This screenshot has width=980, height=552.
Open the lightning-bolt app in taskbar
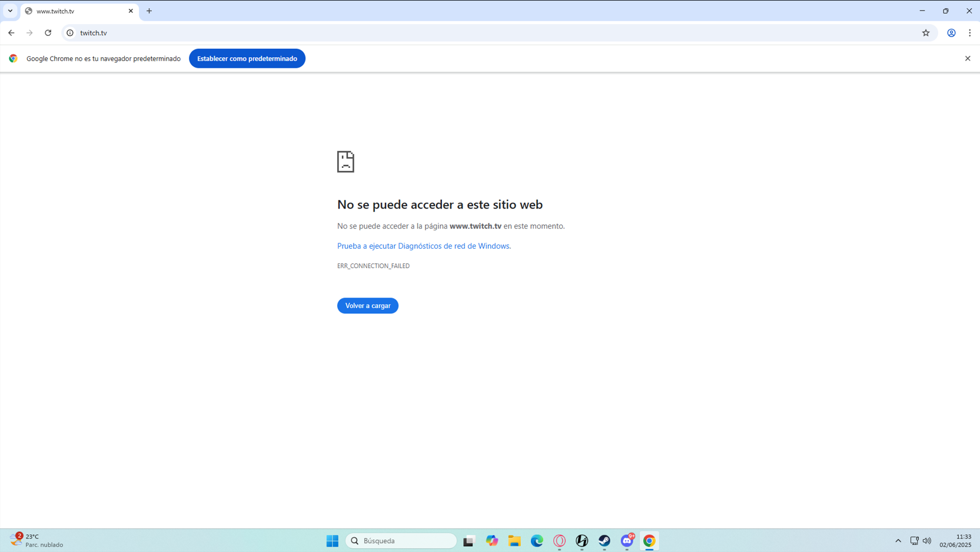point(582,541)
